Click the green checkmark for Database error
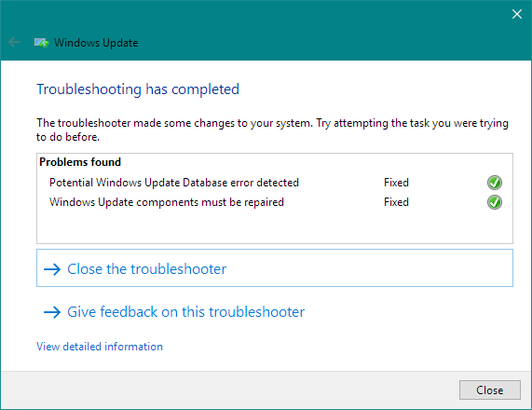This screenshot has width=532, height=410. coord(495,183)
